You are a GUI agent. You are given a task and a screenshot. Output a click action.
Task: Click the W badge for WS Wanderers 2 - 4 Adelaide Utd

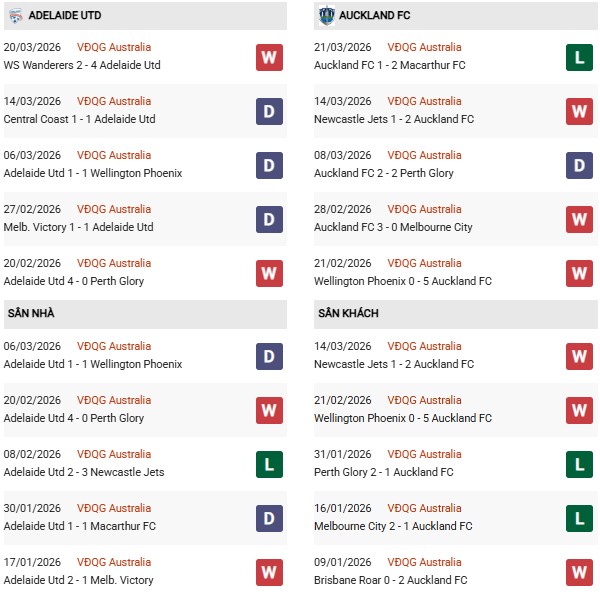pyautogui.click(x=268, y=57)
